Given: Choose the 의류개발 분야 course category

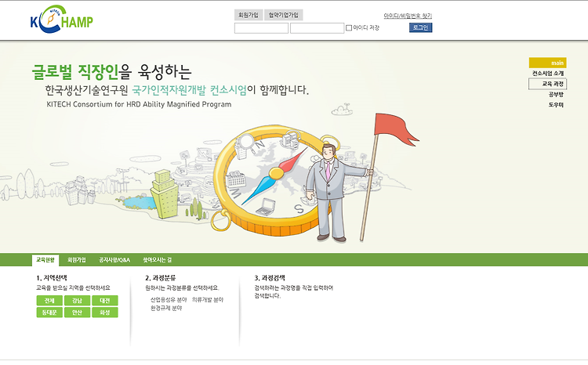Looking at the screenshot, I should [x=208, y=300].
